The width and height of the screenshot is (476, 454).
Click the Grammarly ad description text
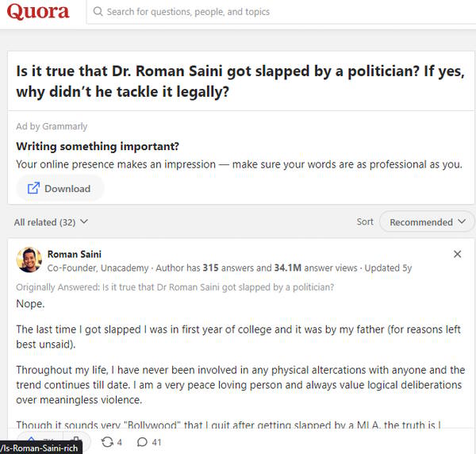[239, 164]
